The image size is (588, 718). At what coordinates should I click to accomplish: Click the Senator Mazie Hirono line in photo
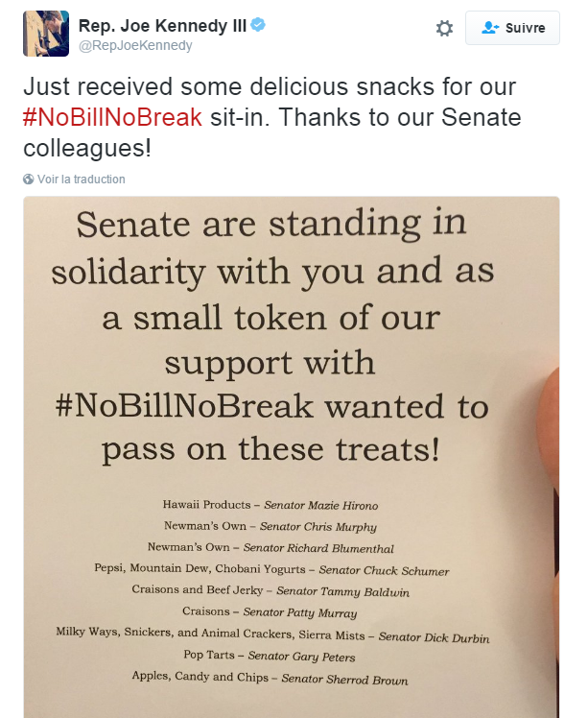click(x=270, y=505)
